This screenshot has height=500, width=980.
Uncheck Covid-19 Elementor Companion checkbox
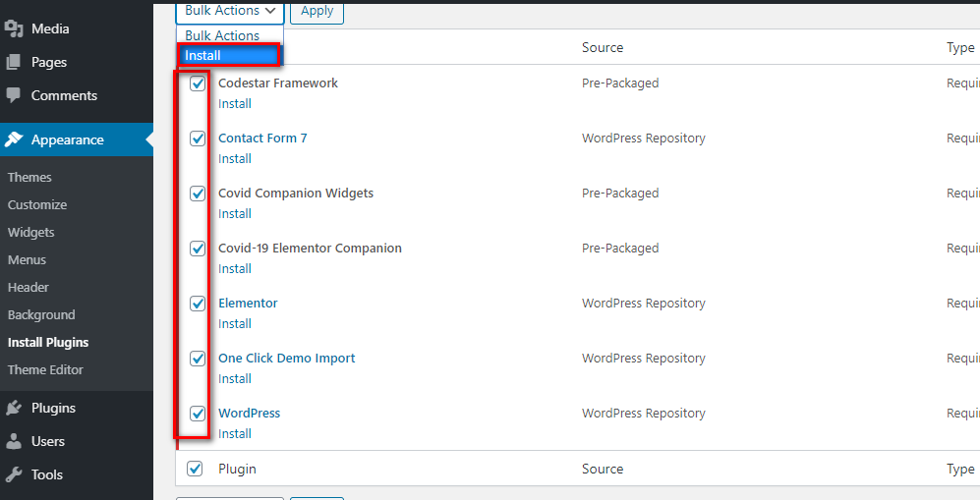click(x=198, y=249)
